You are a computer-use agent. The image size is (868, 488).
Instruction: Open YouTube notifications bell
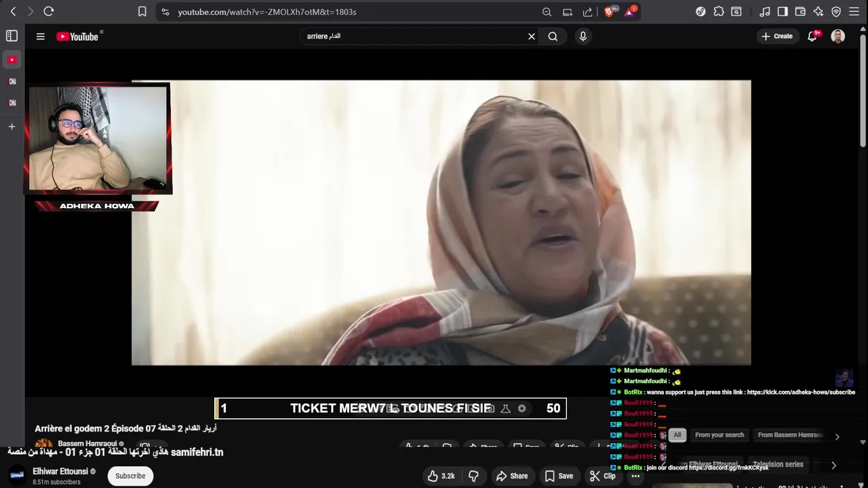pyautogui.click(x=812, y=37)
